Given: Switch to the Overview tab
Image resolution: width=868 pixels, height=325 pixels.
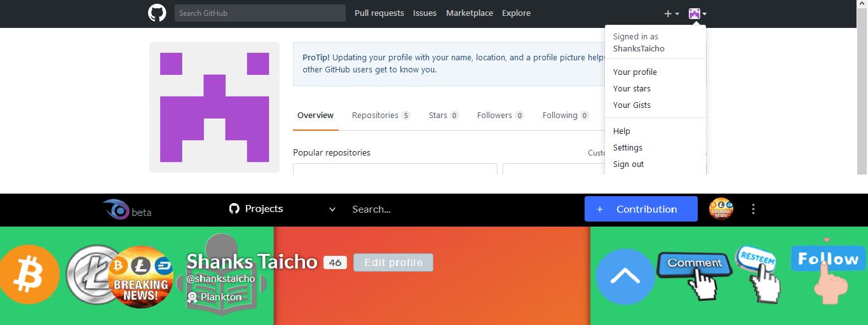Looking at the screenshot, I should (315, 116).
